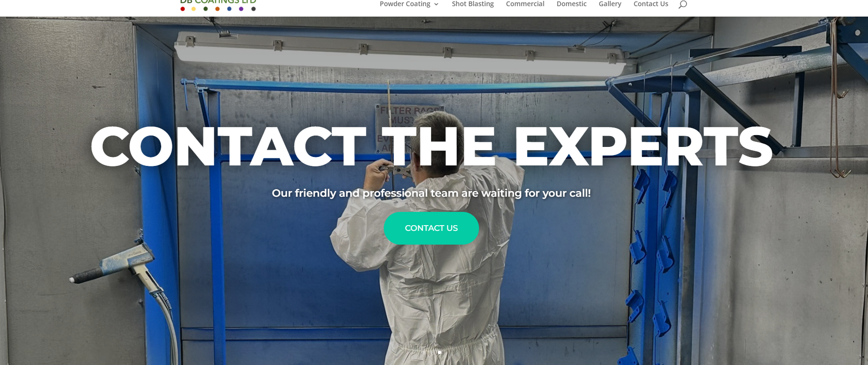The height and width of the screenshot is (365, 868).
Task: Click the DB Coatings Ltd logo text
Action: pos(218,2)
